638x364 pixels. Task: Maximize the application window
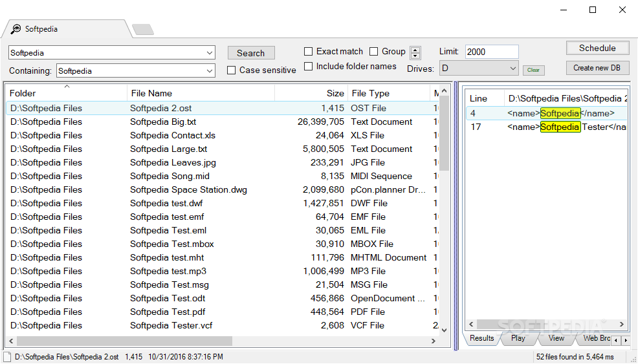pos(593,10)
